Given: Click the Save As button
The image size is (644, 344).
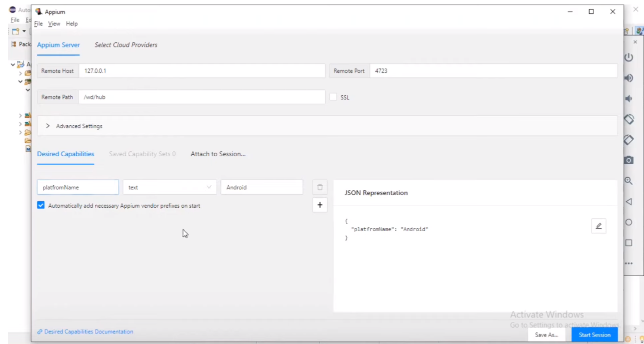Looking at the screenshot, I should [x=547, y=335].
